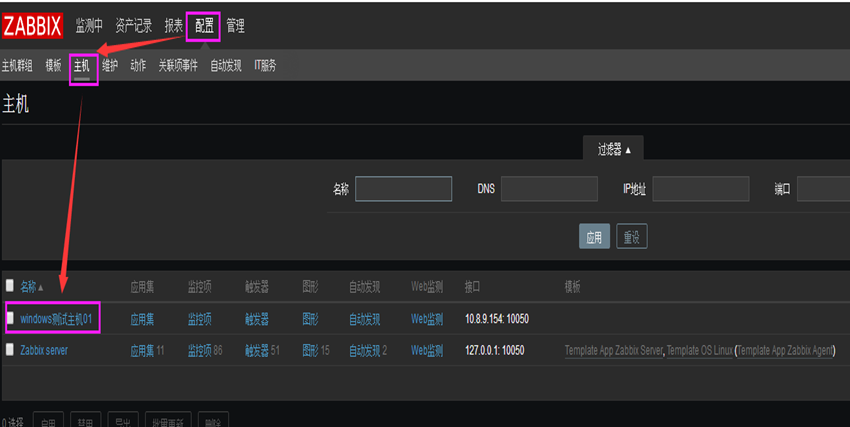Open 自动发现 for windows测试主机01
This screenshot has height=427, width=850.
(x=364, y=319)
